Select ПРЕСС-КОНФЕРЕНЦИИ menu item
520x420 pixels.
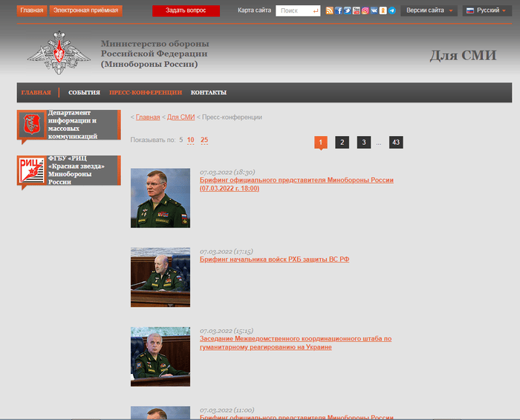[x=146, y=93]
